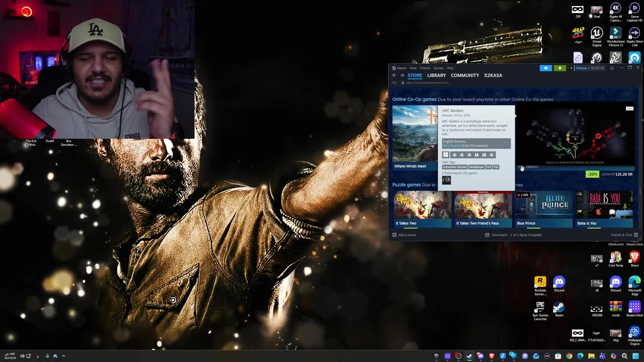Open taskbar Search magnifier icon
Screen dimensions: 644x362
[x=624, y=356]
